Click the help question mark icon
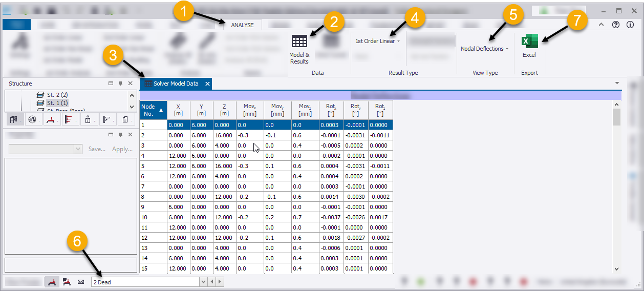Image resolution: width=644 pixels, height=291 pixels. click(616, 25)
